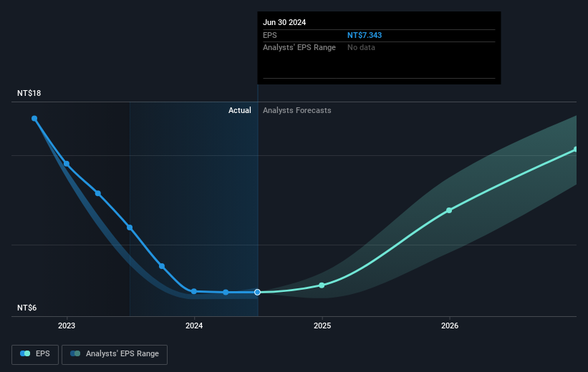This screenshot has height=372, width=588.
Task: Select the forecast point at 2025
Action: click(x=322, y=285)
